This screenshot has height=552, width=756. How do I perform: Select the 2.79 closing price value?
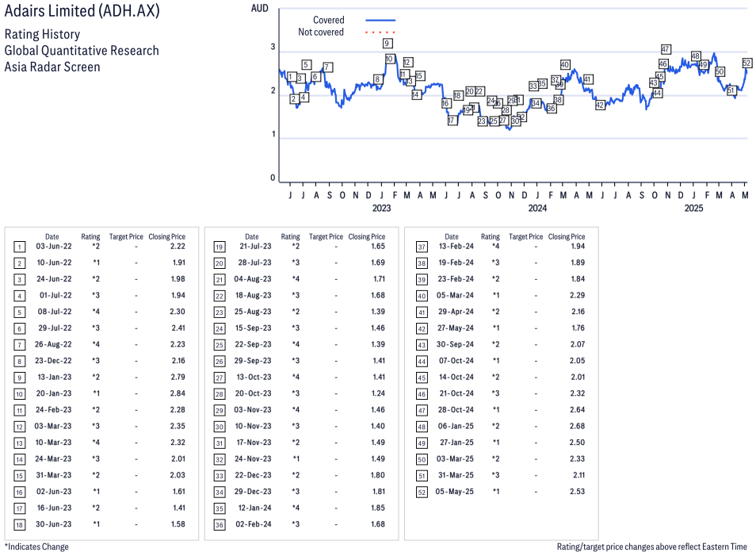(178, 377)
